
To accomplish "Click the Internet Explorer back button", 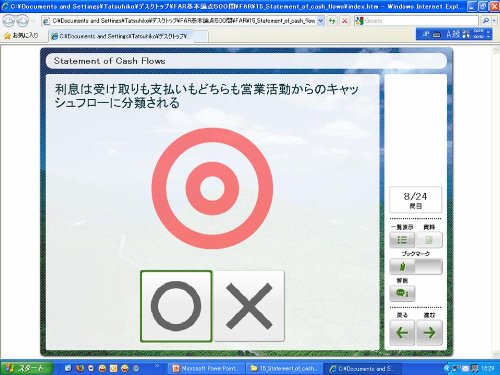I will tap(8, 21).
